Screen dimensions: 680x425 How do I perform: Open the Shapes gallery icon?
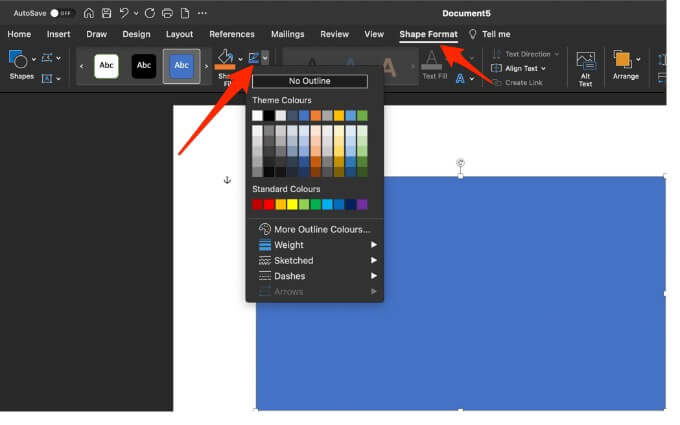click(x=18, y=59)
